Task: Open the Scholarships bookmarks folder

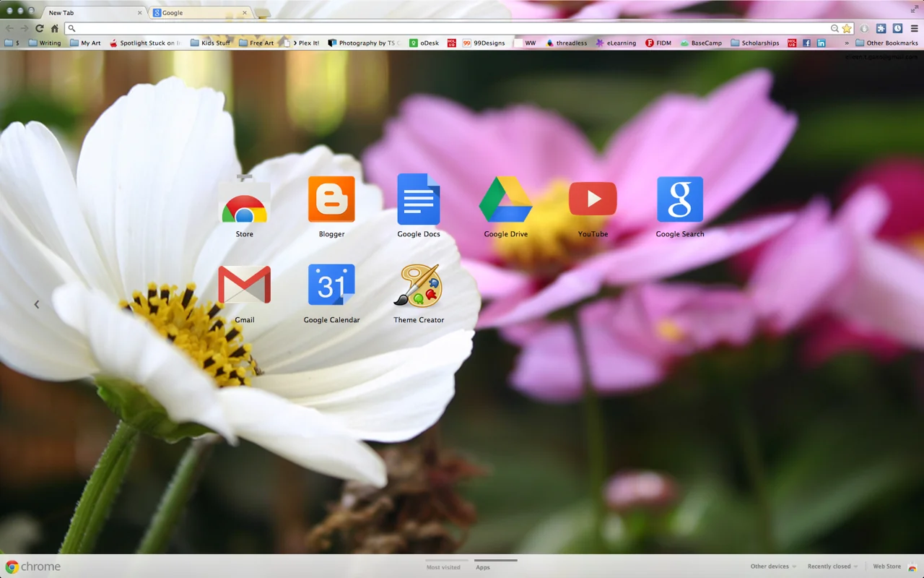Action: [755, 43]
